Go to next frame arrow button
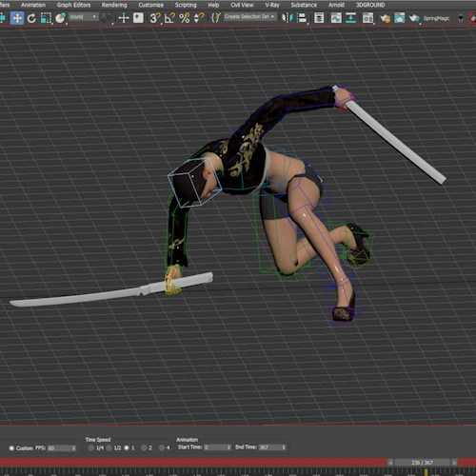This screenshot has width=476, height=476. 454,463
